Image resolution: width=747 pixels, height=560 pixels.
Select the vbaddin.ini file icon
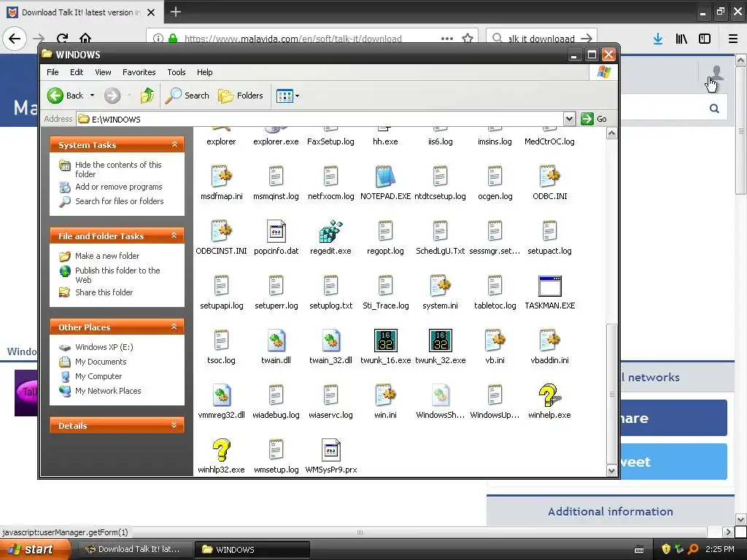tap(549, 341)
